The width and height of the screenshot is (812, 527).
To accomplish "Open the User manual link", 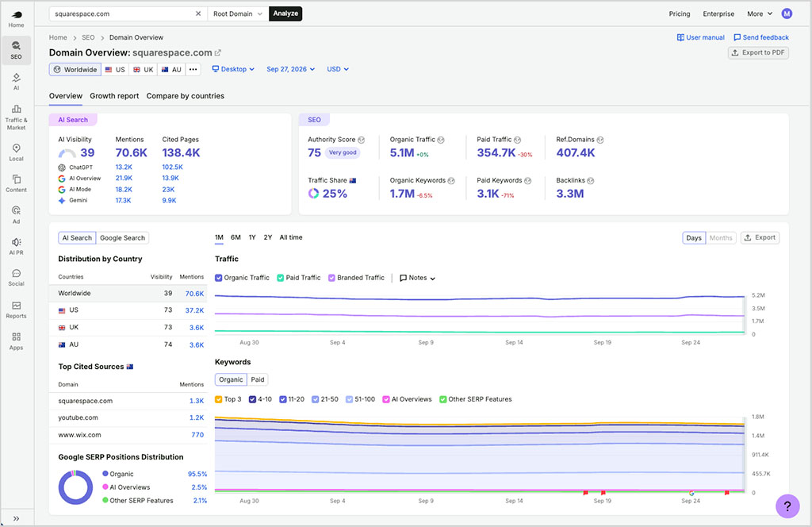I will 701,37.
